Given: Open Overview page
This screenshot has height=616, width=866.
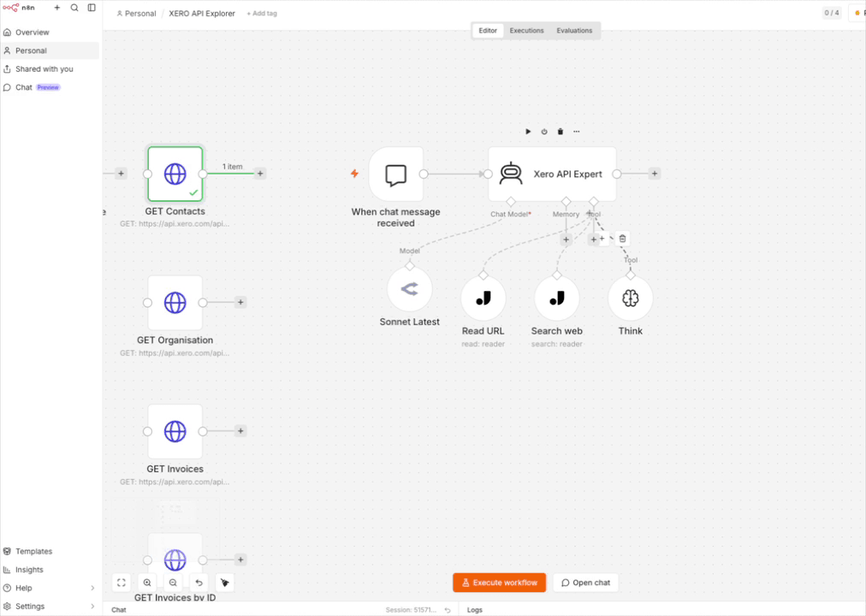Looking at the screenshot, I should click(x=50, y=32).
